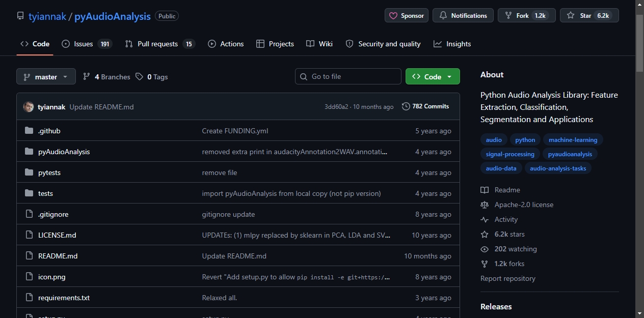The height and width of the screenshot is (318, 644).
Task: Open the Issues tab
Action: pyautogui.click(x=87, y=44)
